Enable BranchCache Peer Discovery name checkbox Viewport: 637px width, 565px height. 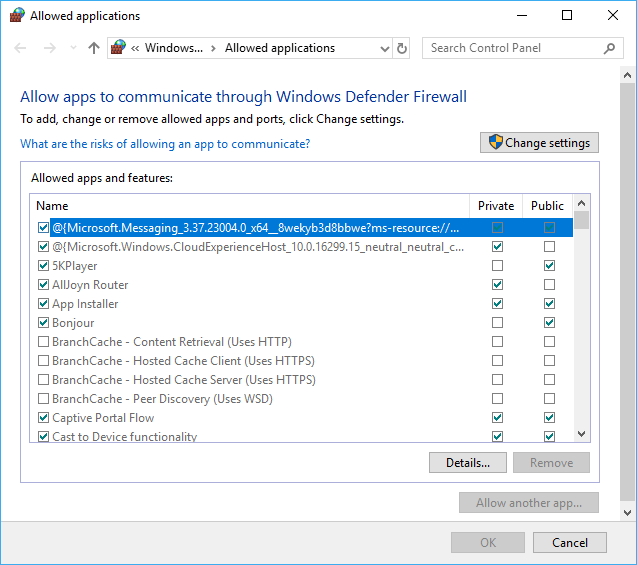(x=43, y=398)
